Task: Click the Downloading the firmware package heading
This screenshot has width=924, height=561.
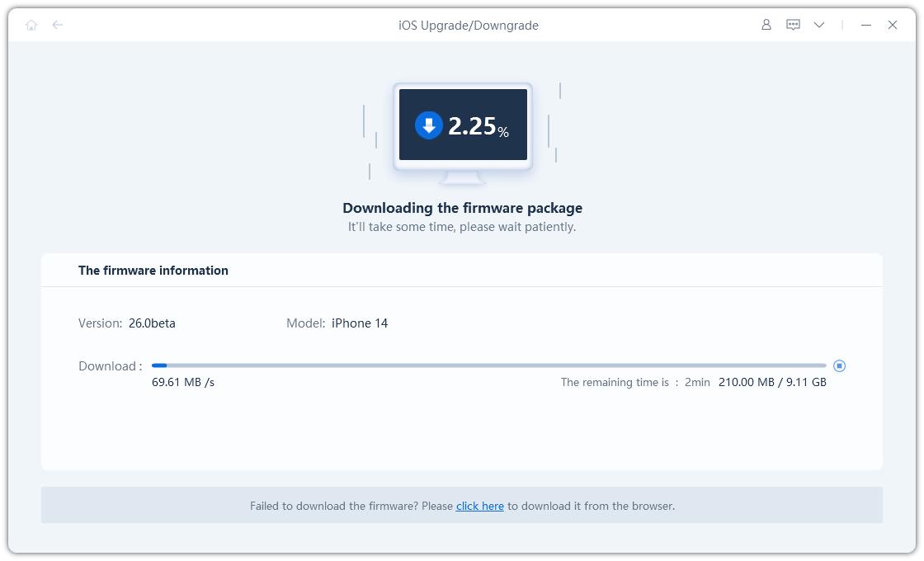Action: click(462, 208)
